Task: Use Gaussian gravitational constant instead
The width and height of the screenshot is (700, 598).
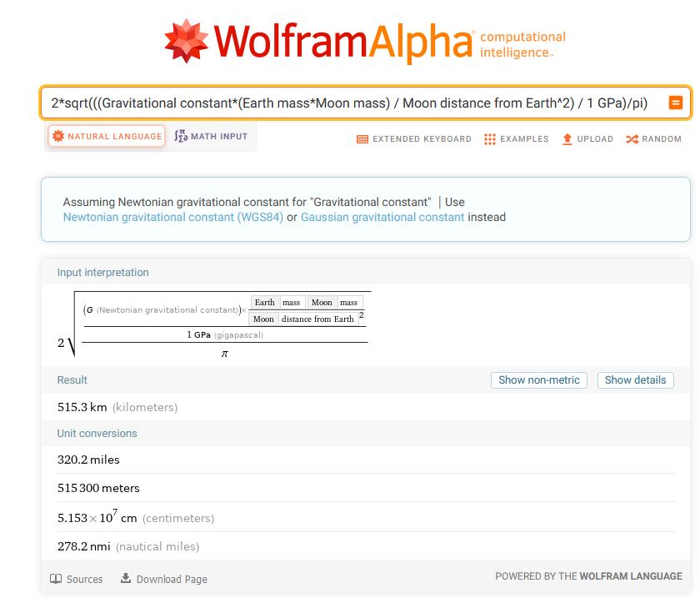Action: pyautogui.click(x=382, y=218)
